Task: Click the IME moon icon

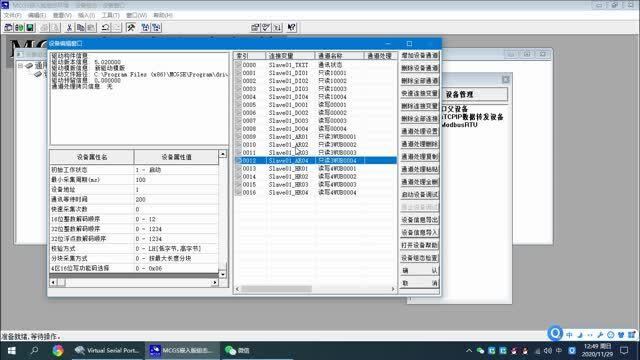Action: click(x=580, y=335)
